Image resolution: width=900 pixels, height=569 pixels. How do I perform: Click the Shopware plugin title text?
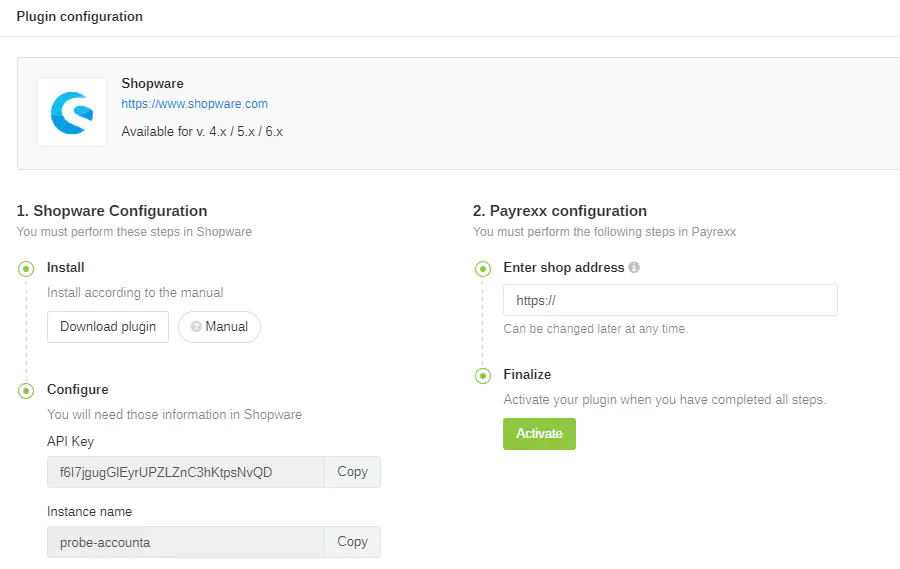point(152,84)
